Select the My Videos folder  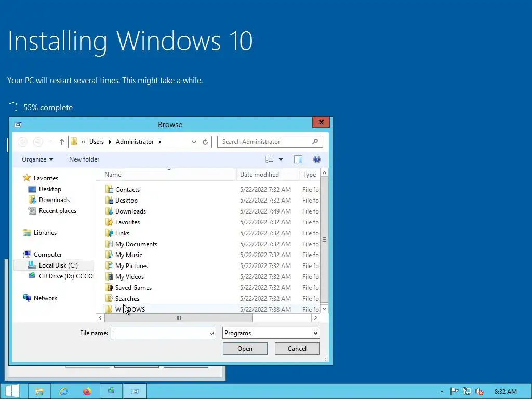click(129, 276)
